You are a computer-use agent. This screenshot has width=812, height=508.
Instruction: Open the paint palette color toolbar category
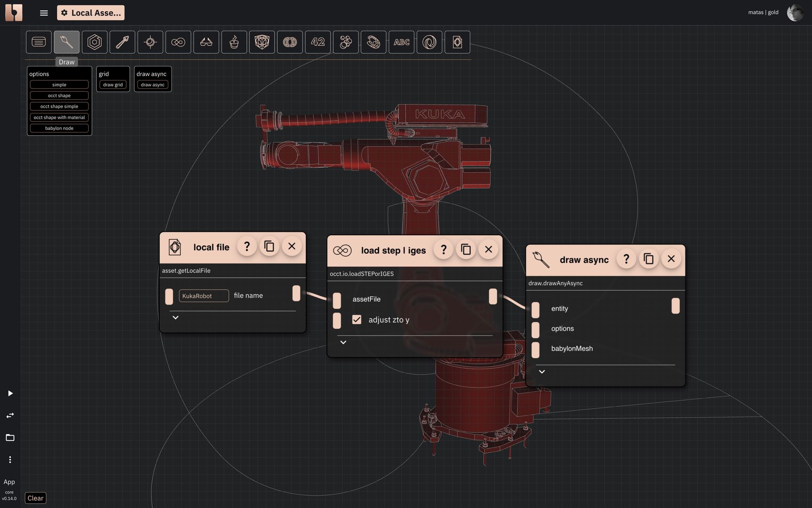[374, 42]
